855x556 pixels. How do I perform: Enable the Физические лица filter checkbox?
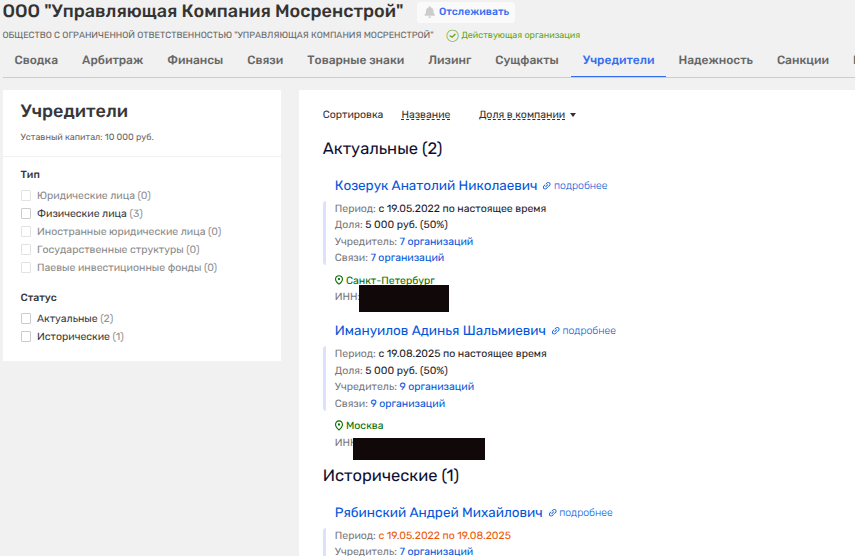[x=27, y=213]
